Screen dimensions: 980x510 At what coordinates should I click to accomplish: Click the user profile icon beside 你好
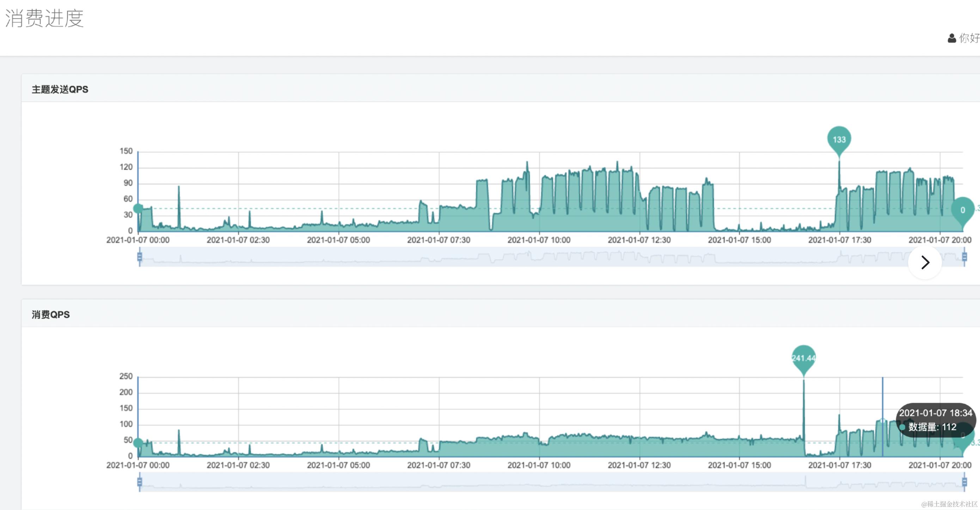[952, 38]
